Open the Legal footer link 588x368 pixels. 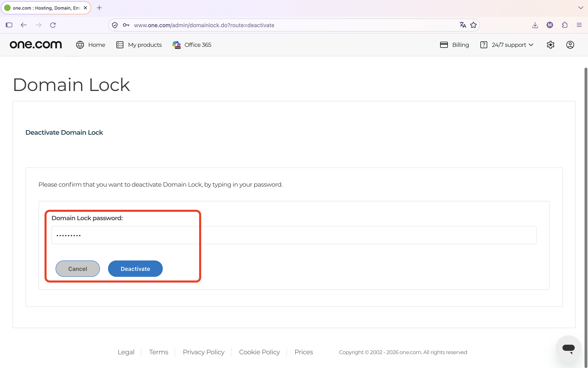coord(126,352)
